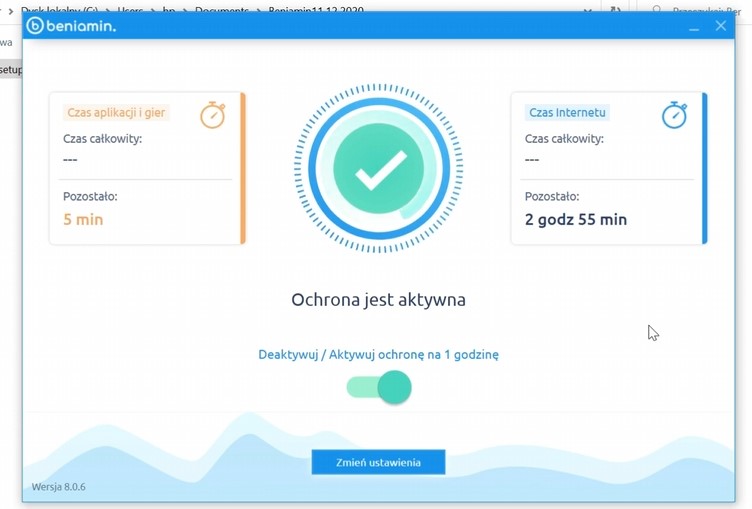This screenshot has width=752, height=509.
Task: Click the Beniamin logo in title bar
Action: coord(71,26)
